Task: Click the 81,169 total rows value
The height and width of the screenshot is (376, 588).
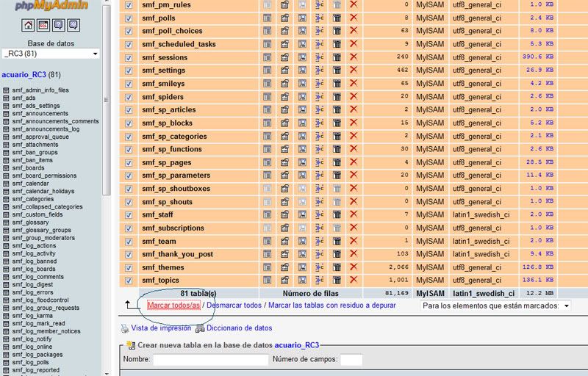Action: tap(396, 293)
